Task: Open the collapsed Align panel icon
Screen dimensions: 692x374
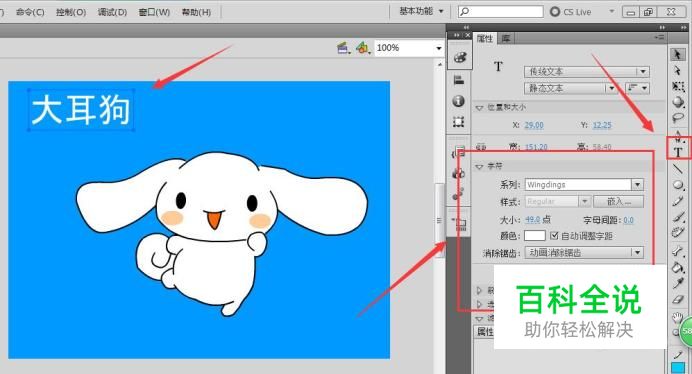Action: click(x=459, y=80)
